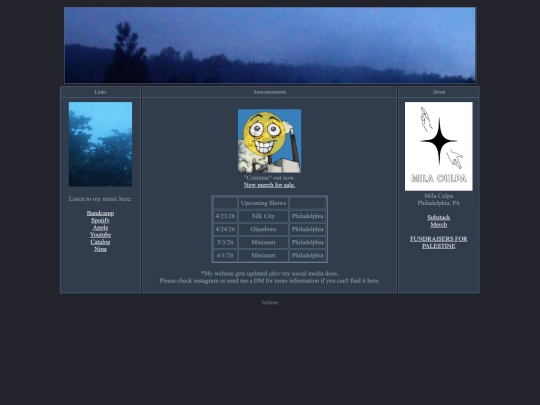
Task: Click the Glassboro venue cell
Action: click(x=263, y=229)
